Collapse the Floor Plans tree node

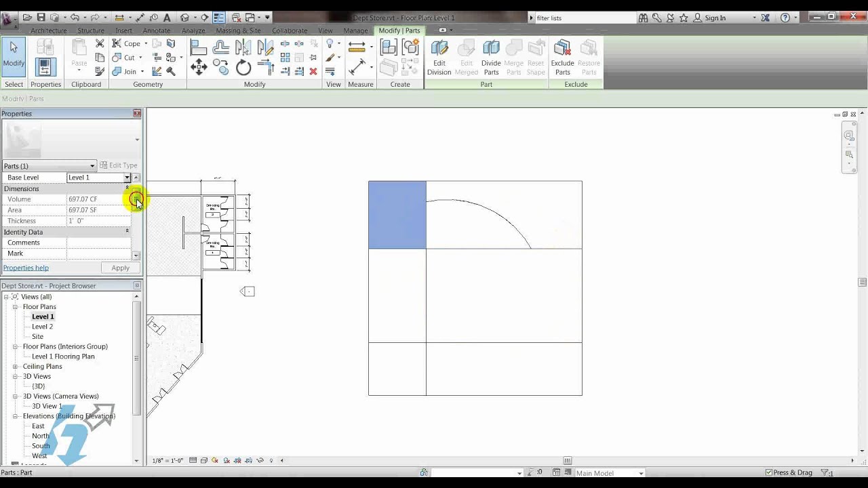pyautogui.click(x=15, y=307)
